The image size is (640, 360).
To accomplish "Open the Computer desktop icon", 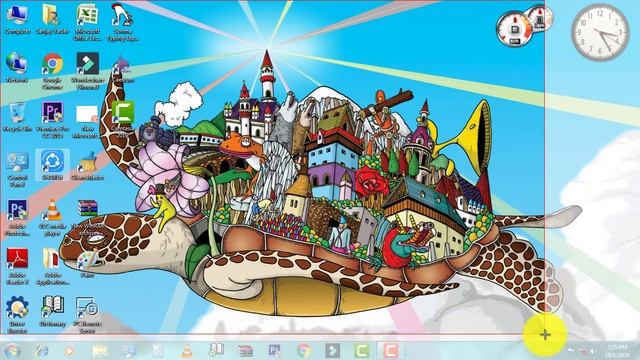I will (x=17, y=19).
